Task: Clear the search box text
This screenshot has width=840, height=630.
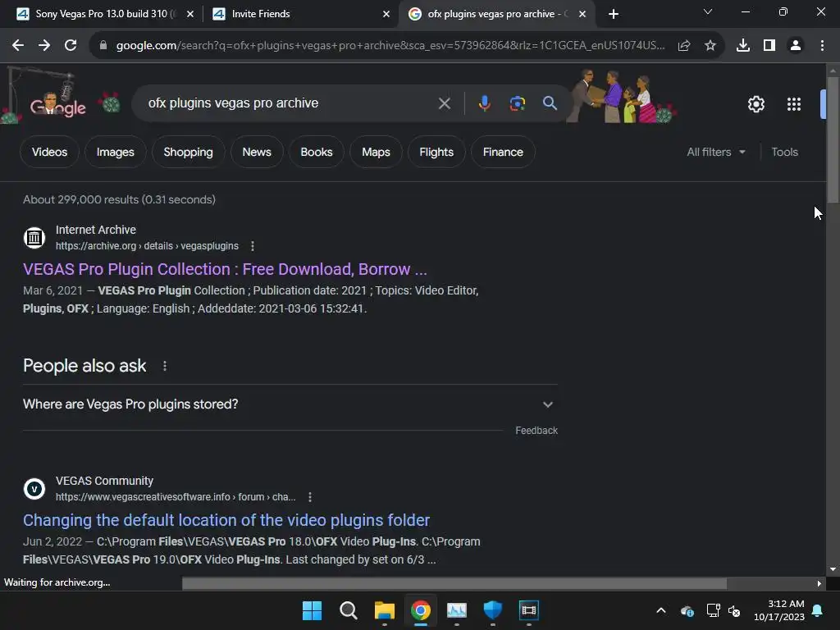Action: coord(444,103)
